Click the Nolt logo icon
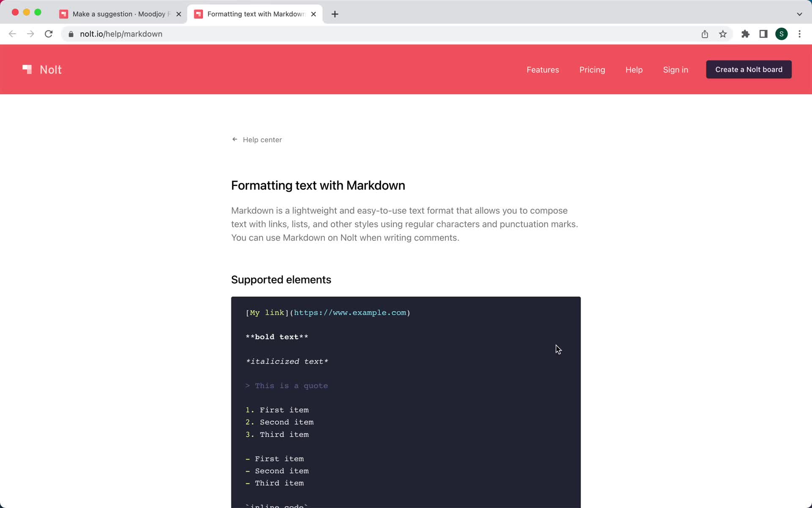This screenshot has width=812, height=508. (27, 70)
